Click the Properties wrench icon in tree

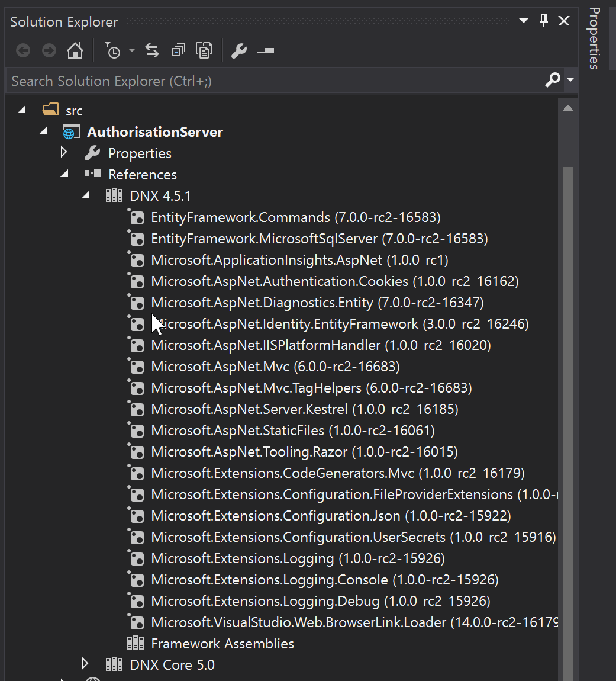tap(92, 153)
